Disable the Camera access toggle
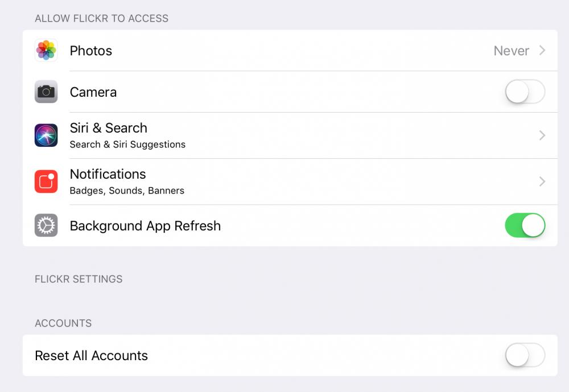This screenshot has height=392, width=569. pos(525,92)
